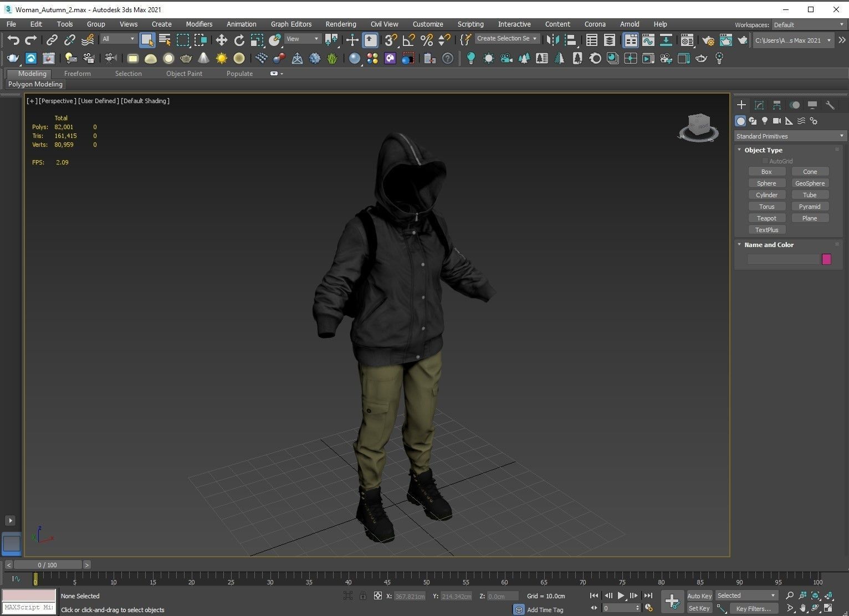Open the Scripting menu
This screenshot has width=849, height=616.
tap(470, 24)
